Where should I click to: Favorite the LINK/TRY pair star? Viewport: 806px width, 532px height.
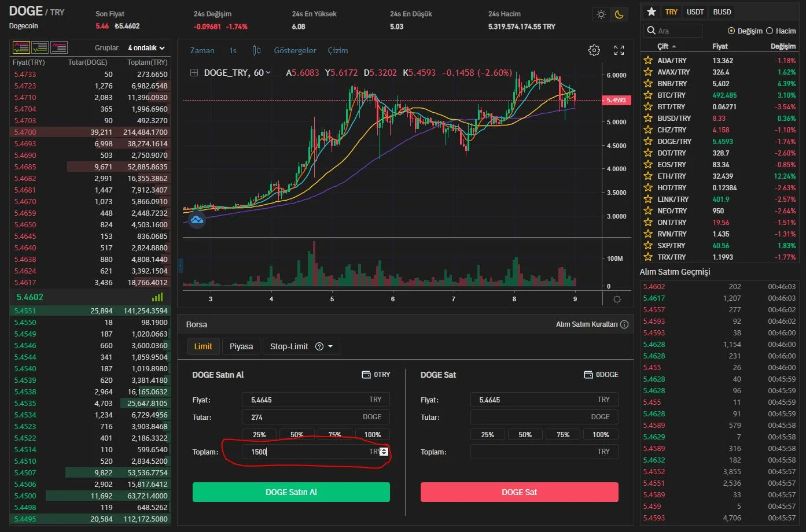648,199
